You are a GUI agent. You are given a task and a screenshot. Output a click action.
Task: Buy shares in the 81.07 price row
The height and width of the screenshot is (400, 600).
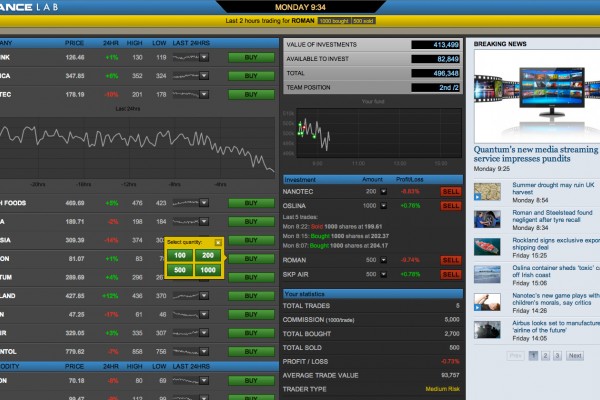pyautogui.click(x=251, y=258)
